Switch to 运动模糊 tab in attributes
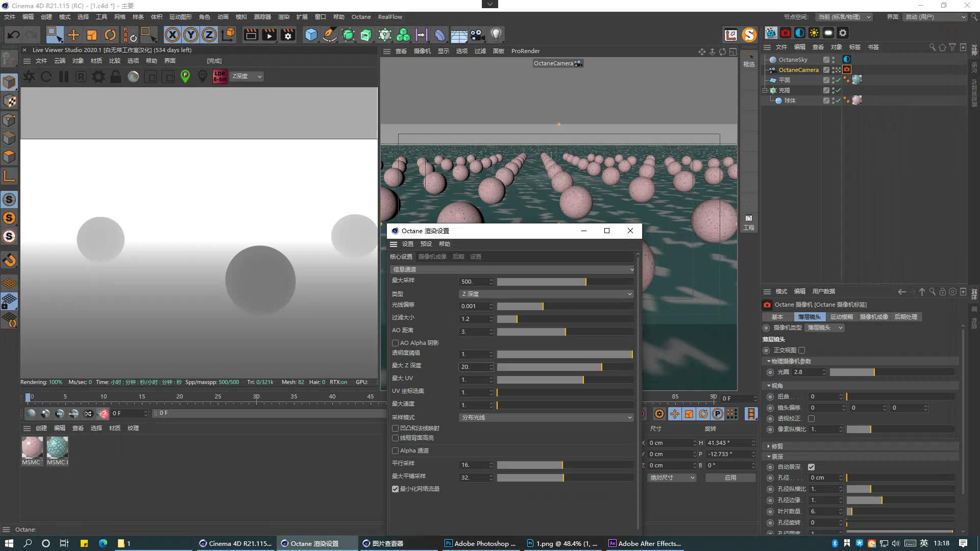This screenshot has width=980, height=551. [x=841, y=317]
